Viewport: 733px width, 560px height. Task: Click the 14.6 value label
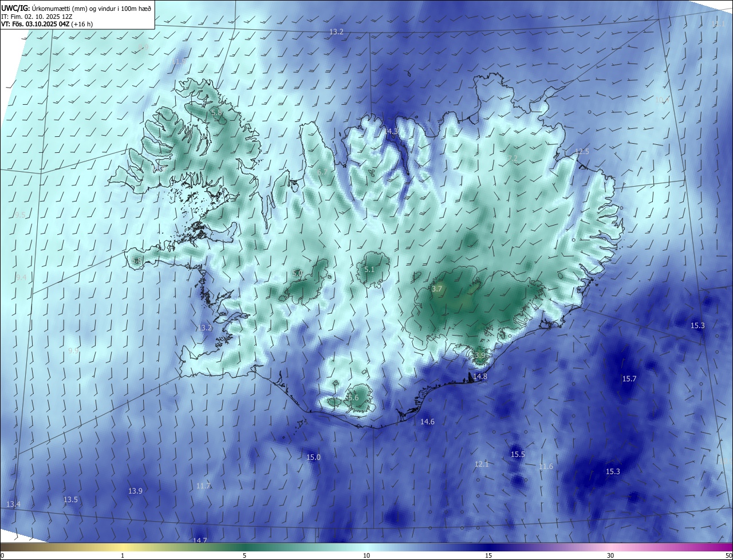click(x=427, y=422)
